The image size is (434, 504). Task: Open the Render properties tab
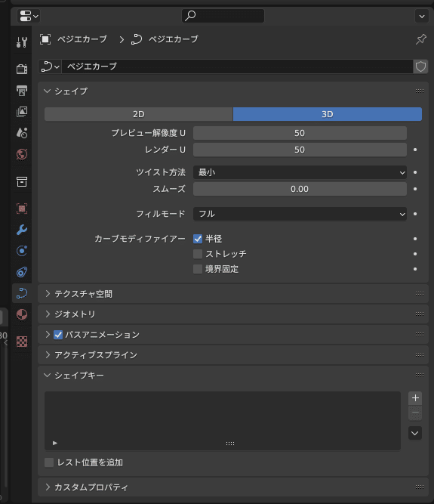tap(22, 69)
